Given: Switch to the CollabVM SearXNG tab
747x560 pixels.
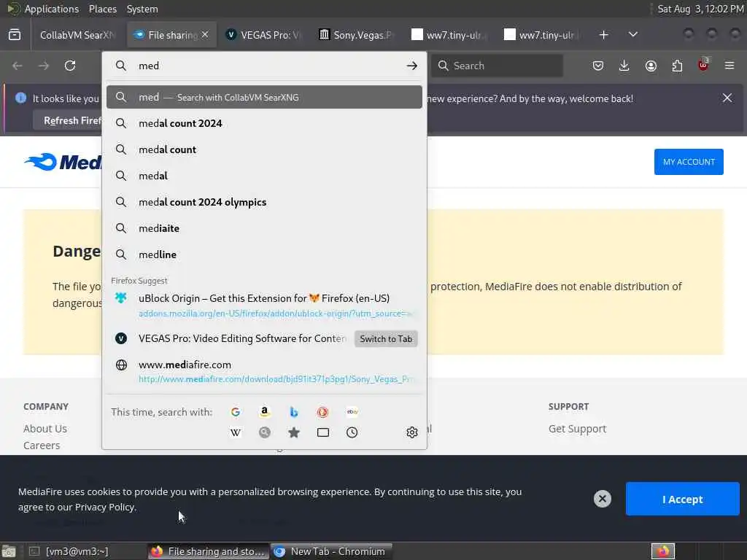Looking at the screenshot, I should point(77,35).
